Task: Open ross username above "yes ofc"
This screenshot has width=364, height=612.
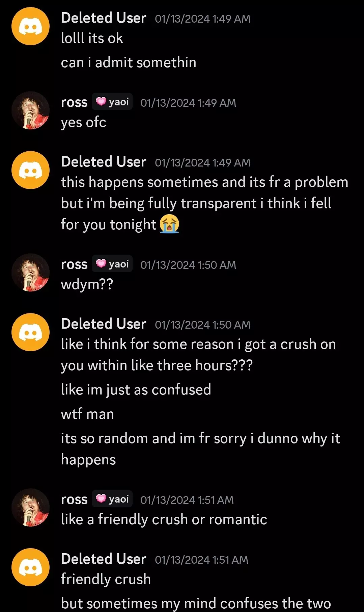Action: tap(74, 102)
